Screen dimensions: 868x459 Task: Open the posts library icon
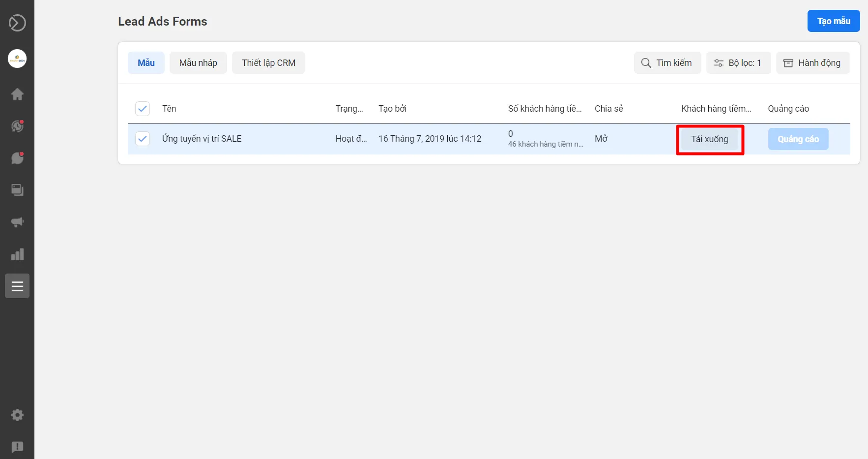[x=17, y=190]
